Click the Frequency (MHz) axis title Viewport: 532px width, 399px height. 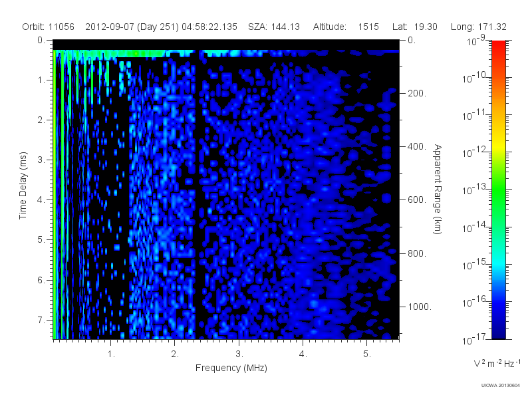click(x=231, y=368)
